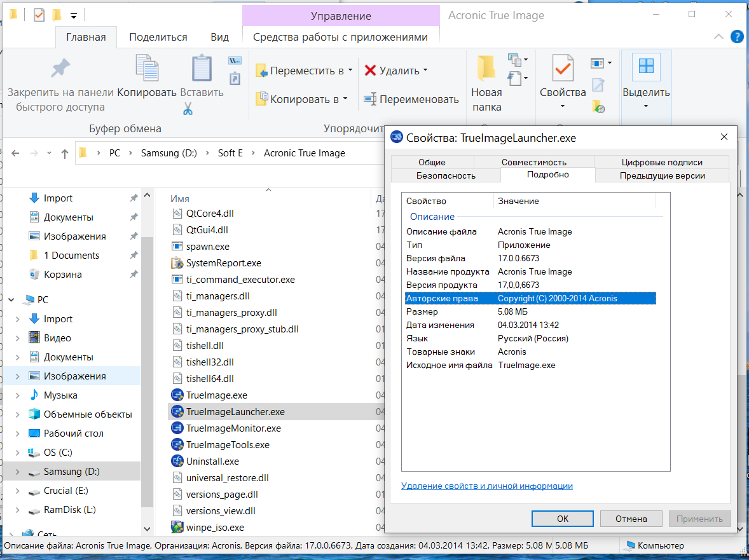Image resolution: width=749 pixels, height=560 pixels.
Task: Click the TrueImage.exe file icon
Action: tap(177, 395)
